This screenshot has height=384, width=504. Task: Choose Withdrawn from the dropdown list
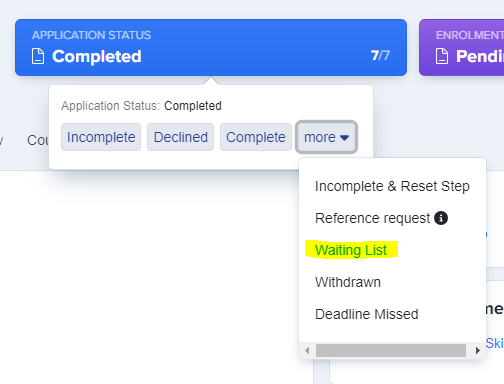click(x=348, y=282)
